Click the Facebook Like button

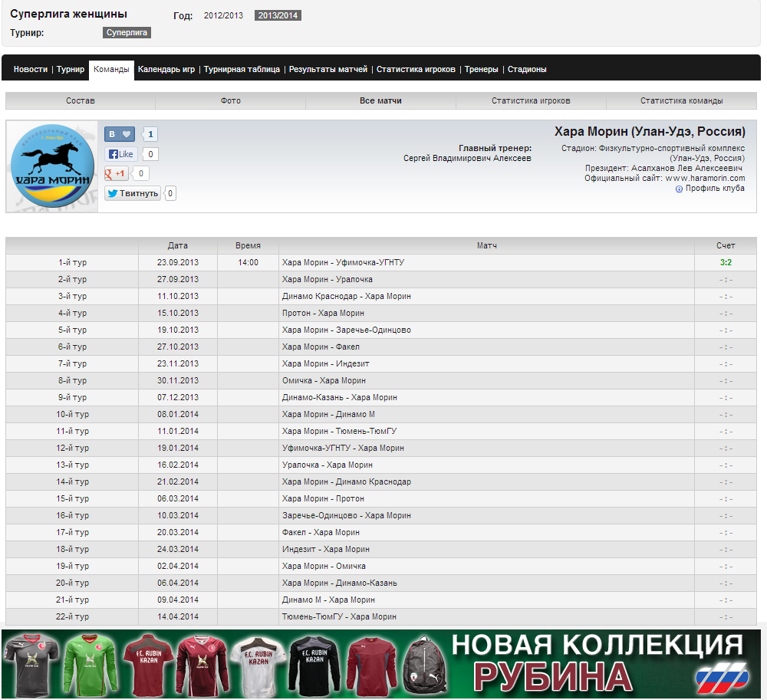(x=121, y=154)
